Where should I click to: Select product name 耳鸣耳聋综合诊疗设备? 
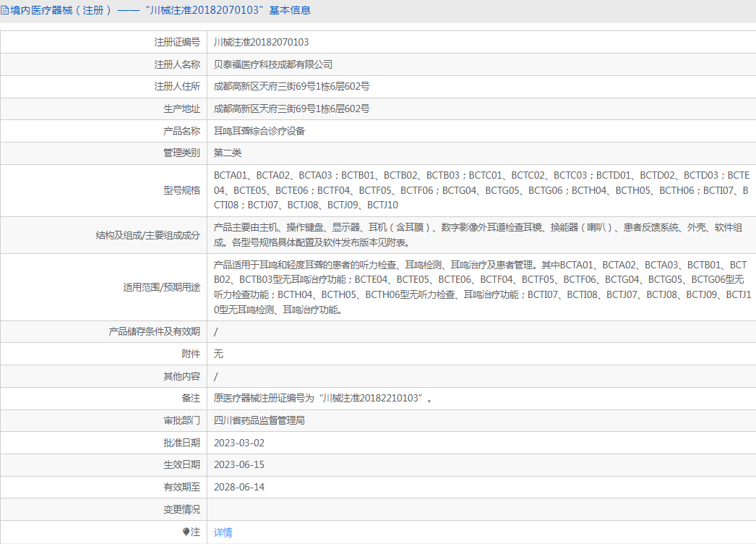pos(259,131)
